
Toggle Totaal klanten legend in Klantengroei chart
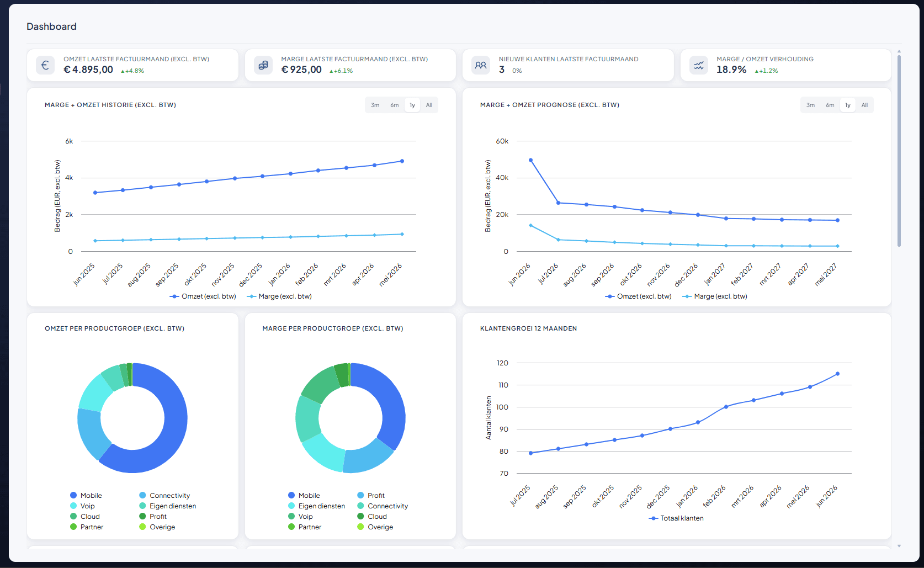(x=676, y=518)
